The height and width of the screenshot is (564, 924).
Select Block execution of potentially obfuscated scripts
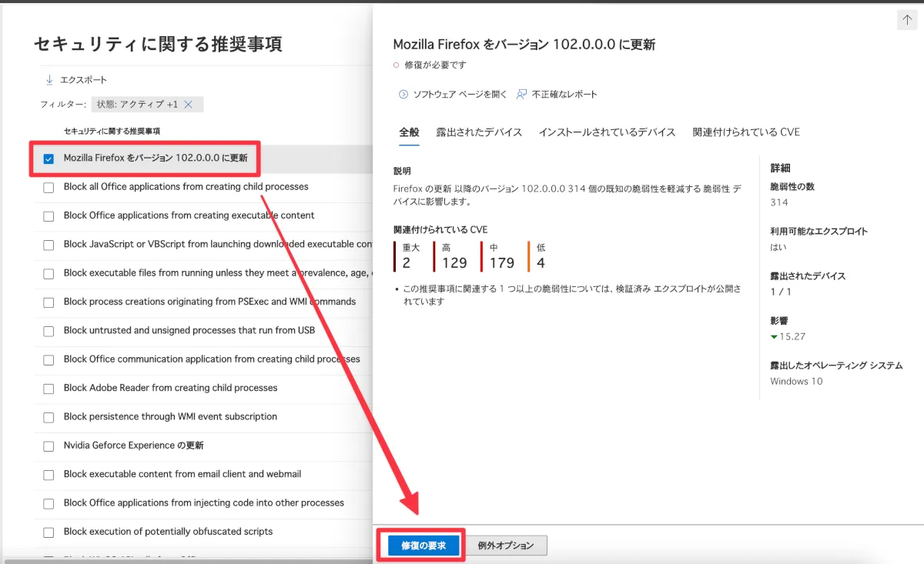coord(168,532)
